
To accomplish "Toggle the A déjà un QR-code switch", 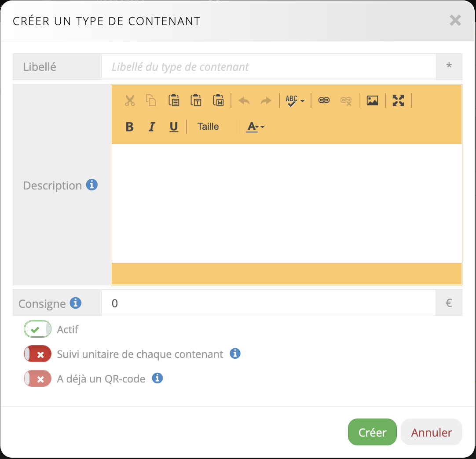I will click(38, 379).
